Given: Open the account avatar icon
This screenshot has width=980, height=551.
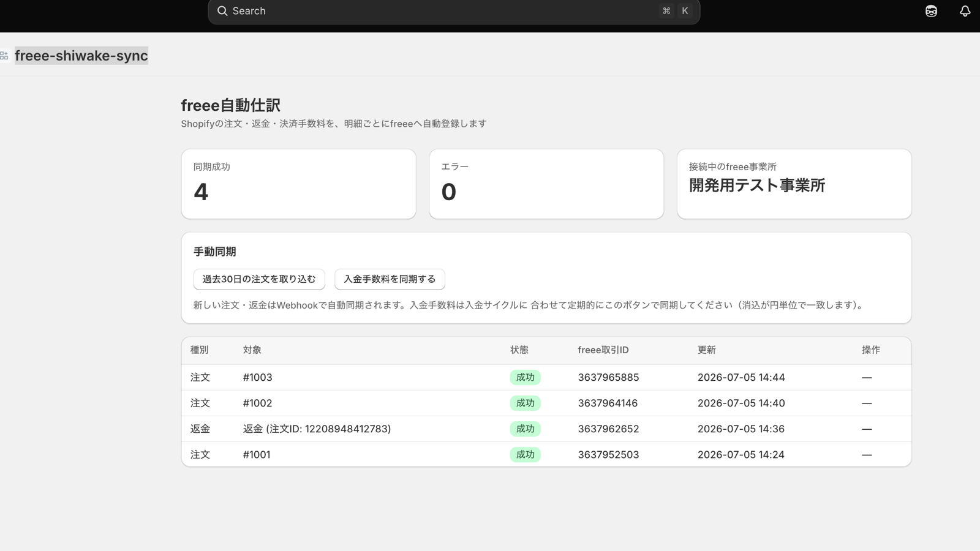Looking at the screenshot, I should click(931, 11).
